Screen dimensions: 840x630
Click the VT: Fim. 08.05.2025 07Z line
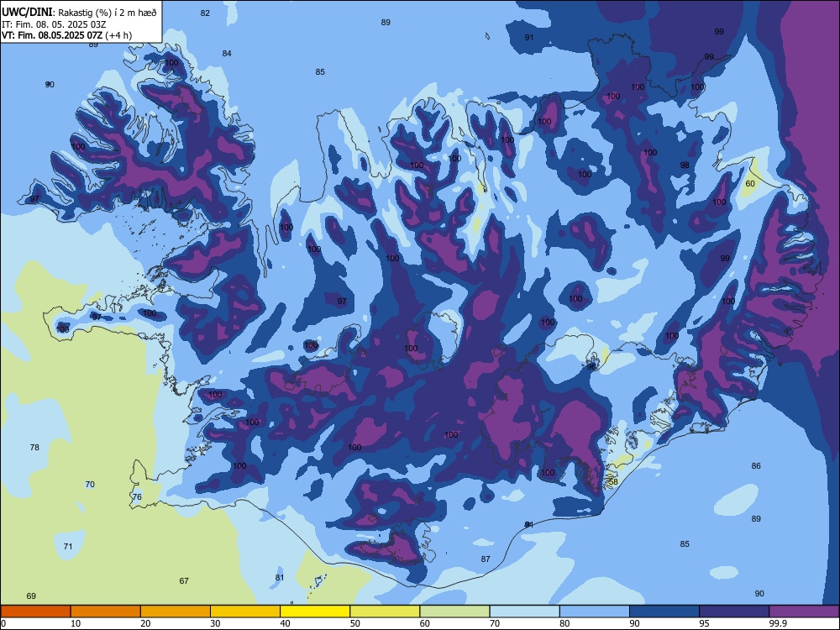tap(67, 35)
